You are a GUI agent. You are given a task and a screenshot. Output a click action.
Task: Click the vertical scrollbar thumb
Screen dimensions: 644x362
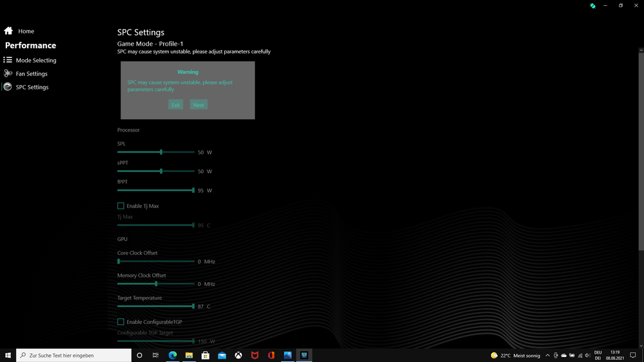point(641,151)
